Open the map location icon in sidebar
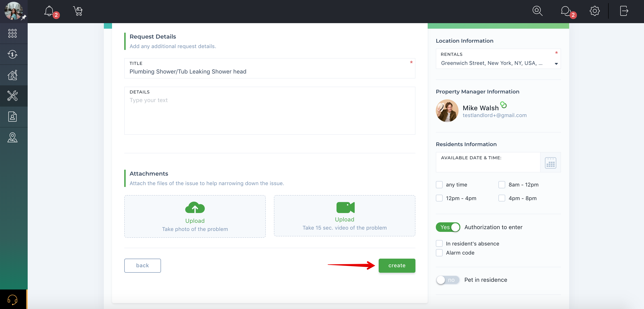 point(12,137)
